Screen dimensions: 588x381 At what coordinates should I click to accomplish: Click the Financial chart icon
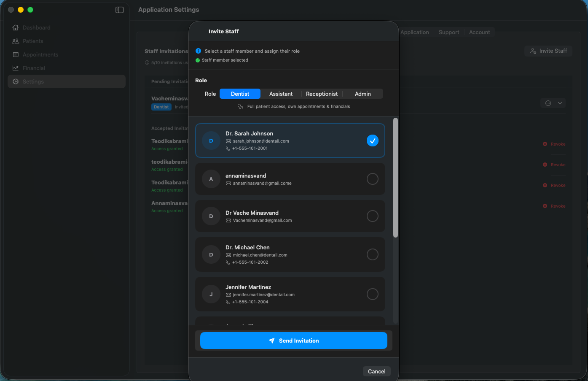(x=16, y=68)
